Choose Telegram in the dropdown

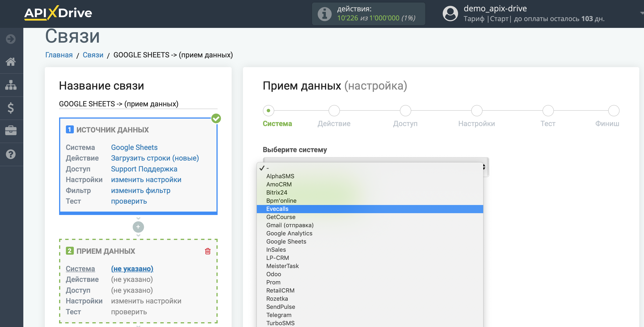[x=370, y=315]
